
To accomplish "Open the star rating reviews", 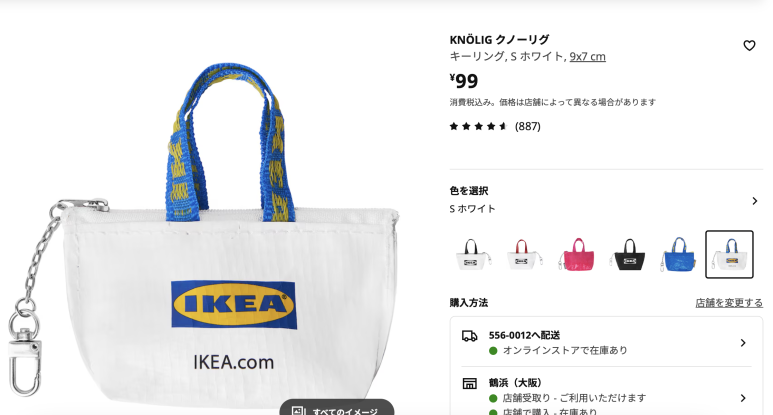I will [x=478, y=126].
